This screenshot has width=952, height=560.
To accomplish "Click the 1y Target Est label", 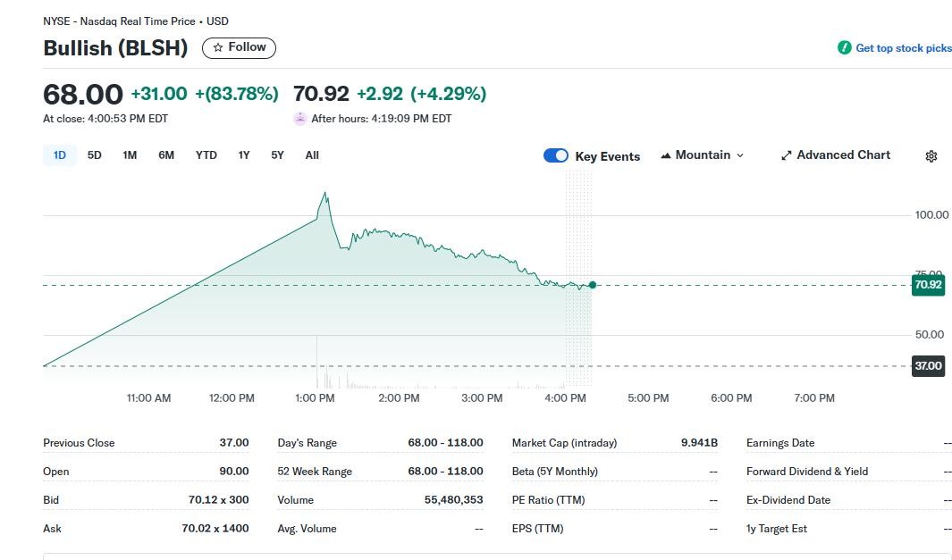I will pos(777,529).
